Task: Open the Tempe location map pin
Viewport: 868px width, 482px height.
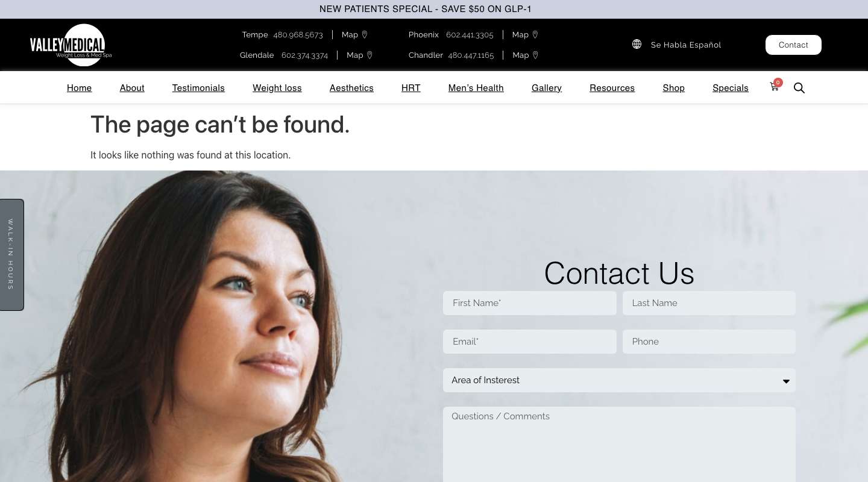Action: coord(365,35)
